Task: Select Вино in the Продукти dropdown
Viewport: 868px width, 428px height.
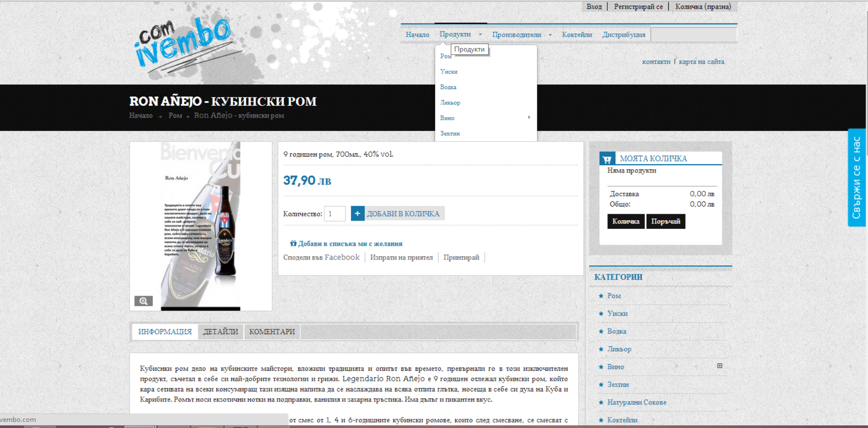Action: (x=447, y=118)
